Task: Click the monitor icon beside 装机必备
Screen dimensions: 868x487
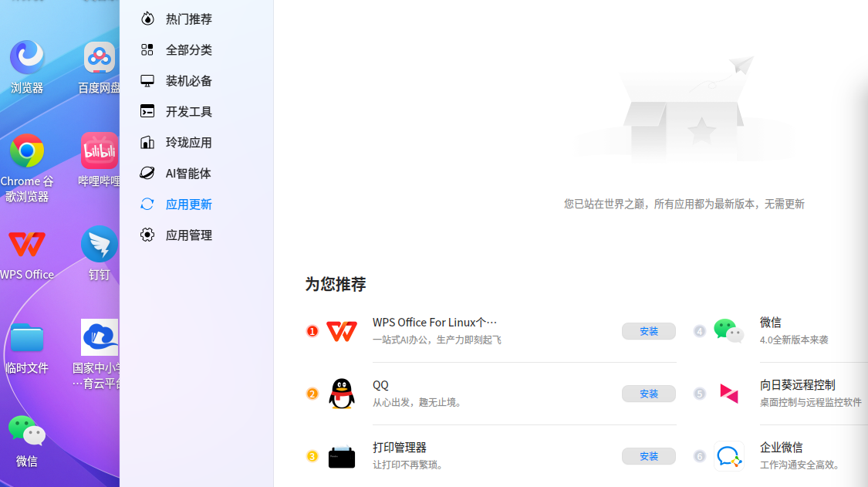Action: (147, 81)
